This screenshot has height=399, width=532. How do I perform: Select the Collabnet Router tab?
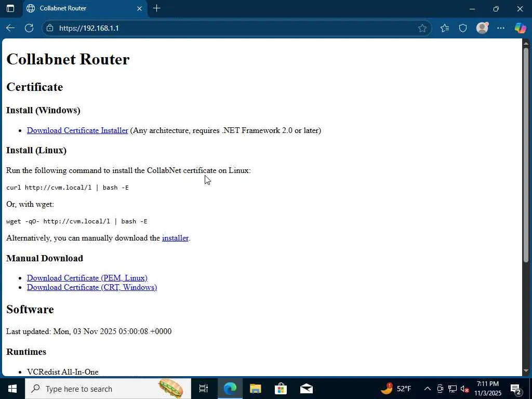(x=85, y=8)
